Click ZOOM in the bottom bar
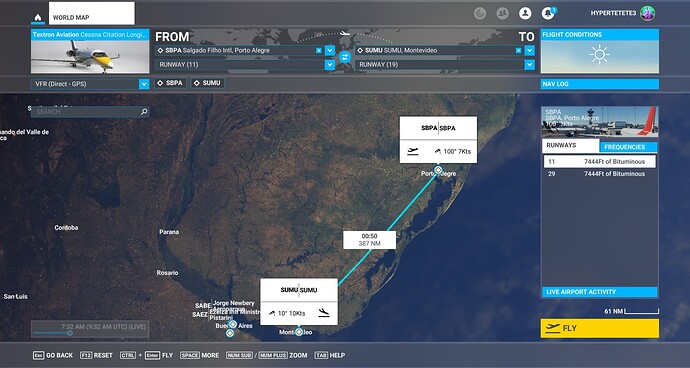 (x=267, y=355)
